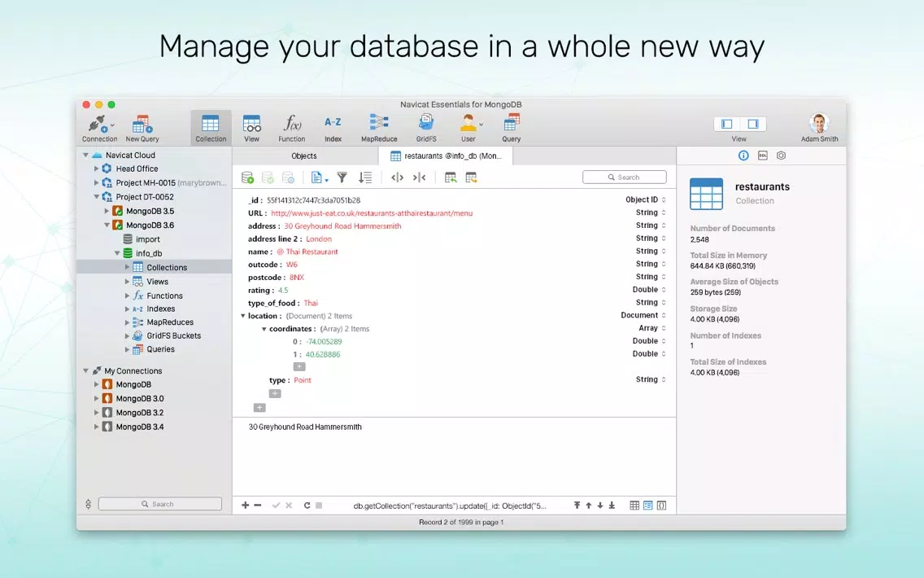Viewport: 924px width, 578px height.
Task: Collapse the coordinates array field
Action: pos(264,329)
